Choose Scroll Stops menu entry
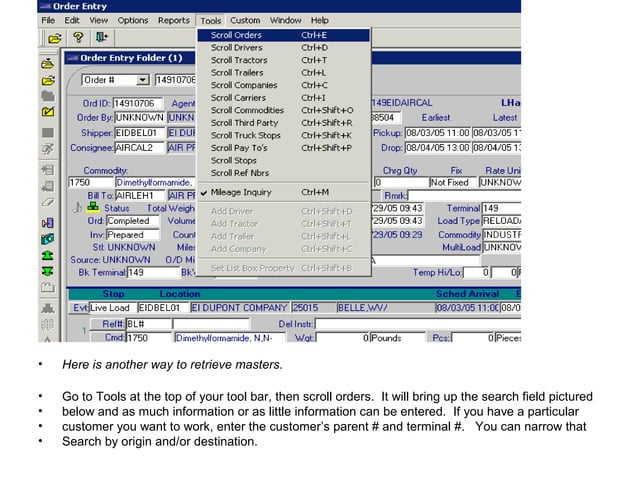The image size is (638, 478). [x=284, y=161]
